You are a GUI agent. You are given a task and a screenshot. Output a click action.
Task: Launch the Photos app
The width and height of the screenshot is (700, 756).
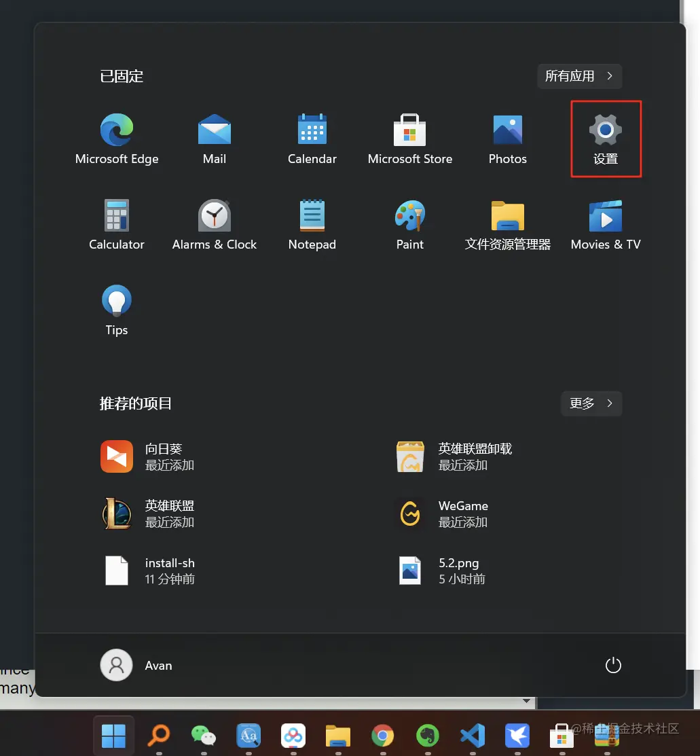(x=508, y=139)
